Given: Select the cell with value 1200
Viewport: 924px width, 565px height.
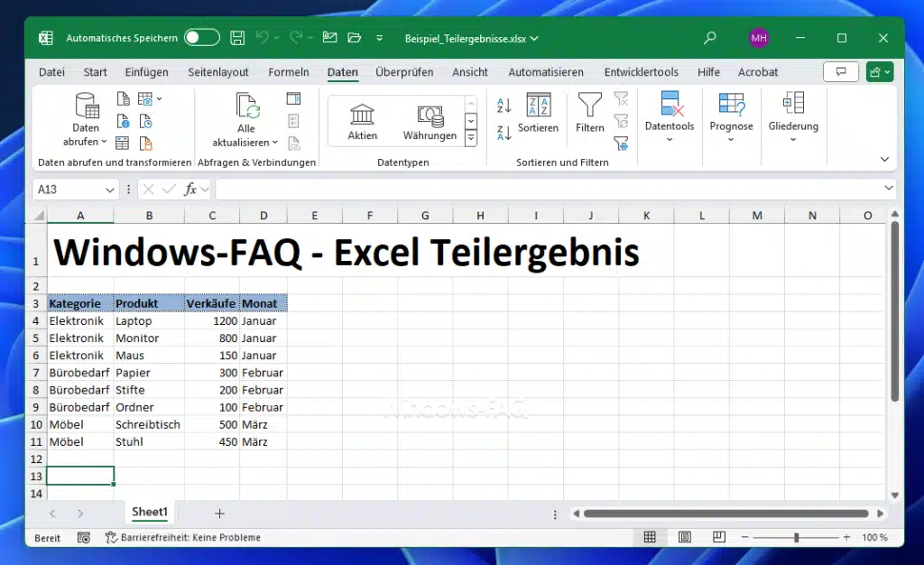Looking at the screenshot, I should tap(212, 320).
